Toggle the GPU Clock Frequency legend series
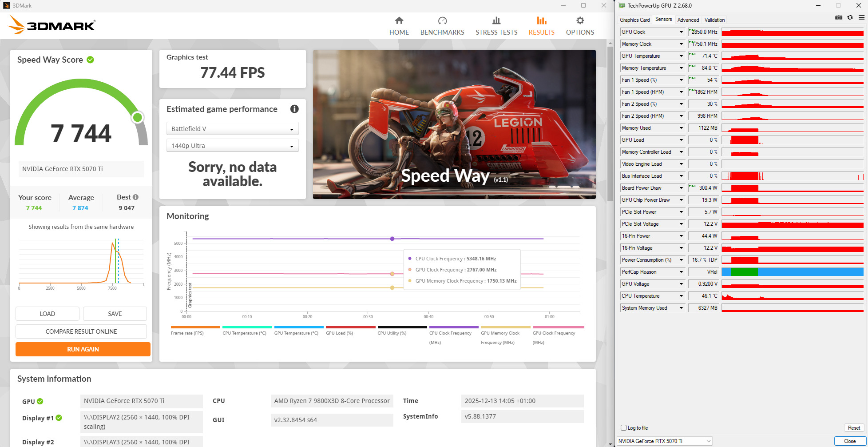Viewport: 868px width, 447px height. pyautogui.click(x=558, y=335)
